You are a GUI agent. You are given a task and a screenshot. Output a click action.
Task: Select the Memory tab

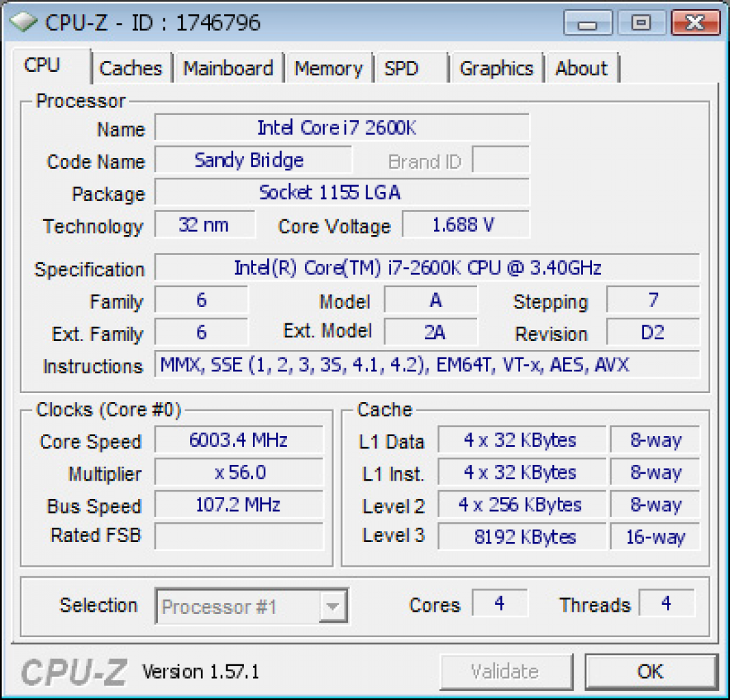329,68
